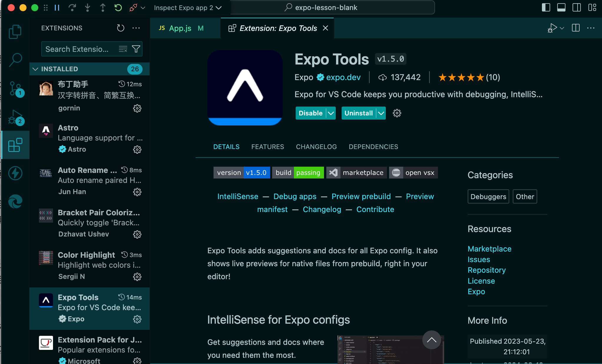The width and height of the screenshot is (602, 364).
Task: Open Run and Debug view in activity bar
Action: click(x=15, y=117)
